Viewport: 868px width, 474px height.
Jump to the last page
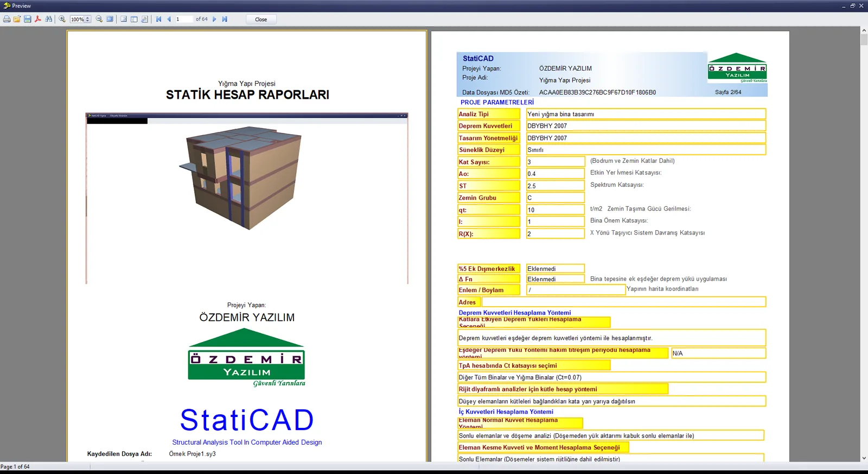point(225,19)
